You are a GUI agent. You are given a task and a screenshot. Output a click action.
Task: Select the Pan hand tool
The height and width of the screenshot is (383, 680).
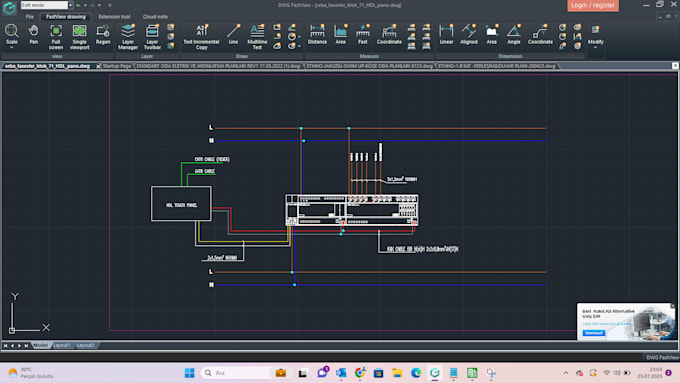(x=33, y=34)
